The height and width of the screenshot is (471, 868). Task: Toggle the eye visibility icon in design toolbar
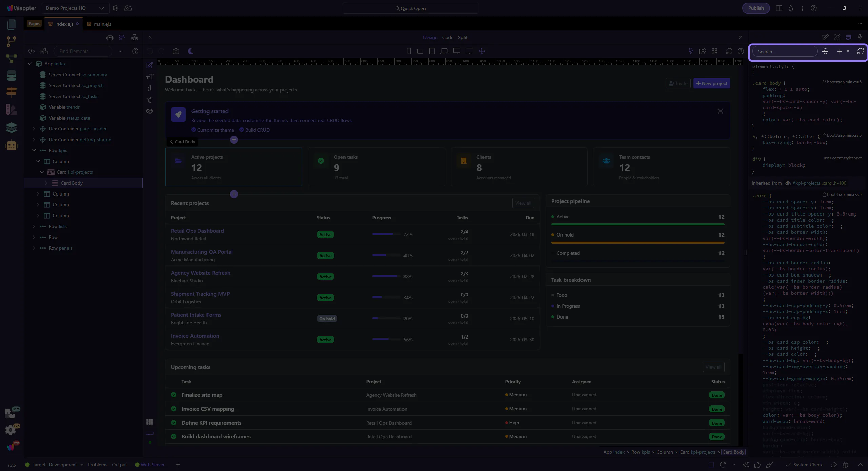[x=150, y=111]
